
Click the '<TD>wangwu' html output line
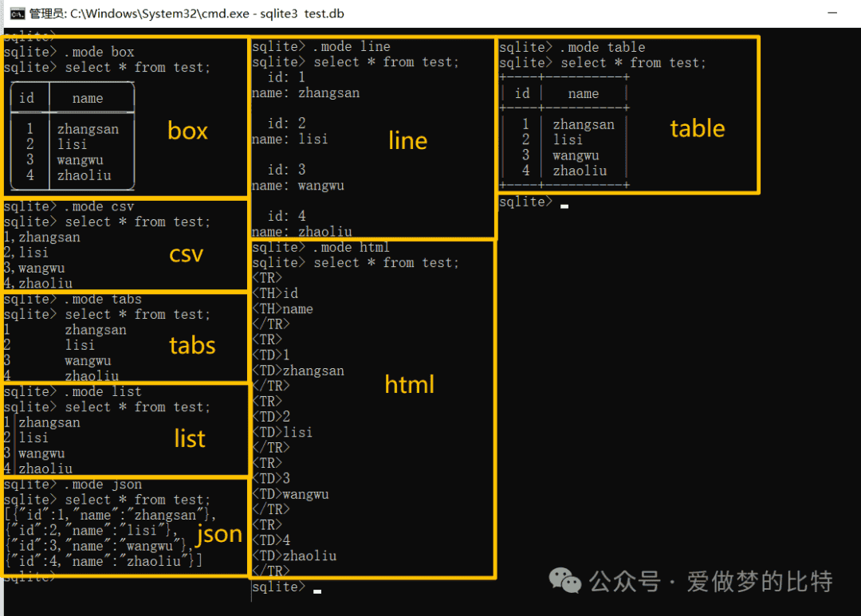point(290,495)
